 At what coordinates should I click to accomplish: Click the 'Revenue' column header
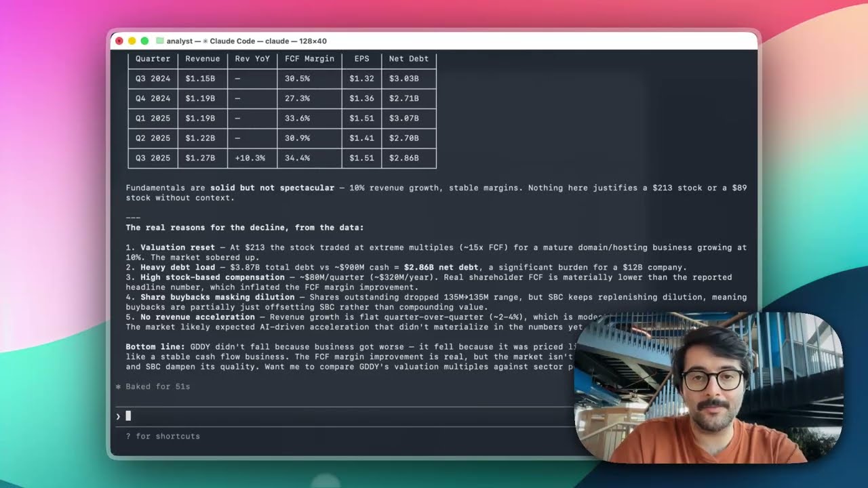pyautogui.click(x=202, y=59)
